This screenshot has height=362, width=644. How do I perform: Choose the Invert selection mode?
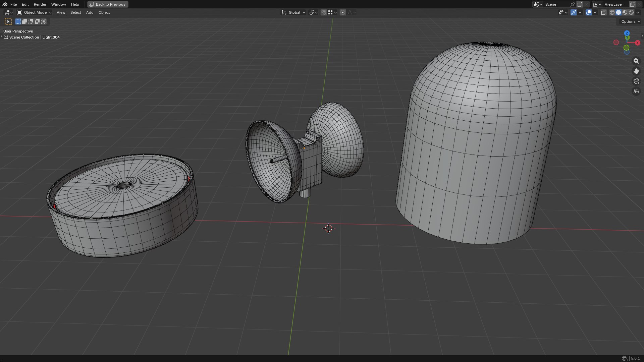coord(37,21)
